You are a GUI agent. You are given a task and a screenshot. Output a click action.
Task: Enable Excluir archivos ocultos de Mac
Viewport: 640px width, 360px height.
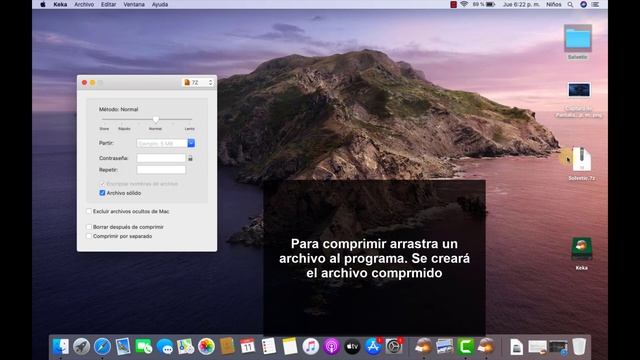click(89, 211)
